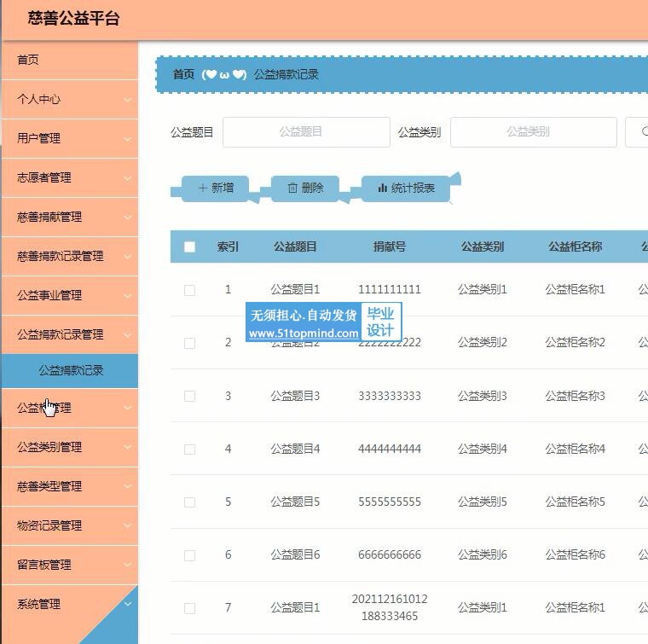
Task: Toggle the select-all header checkbox
Action: pyautogui.click(x=189, y=247)
